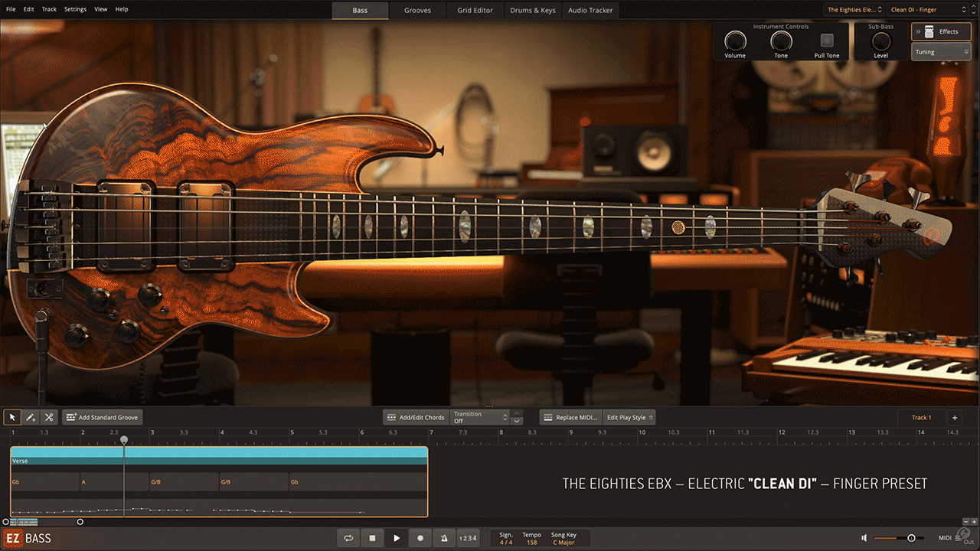
Task: Click Add Standard Groove button
Action: coord(103,417)
